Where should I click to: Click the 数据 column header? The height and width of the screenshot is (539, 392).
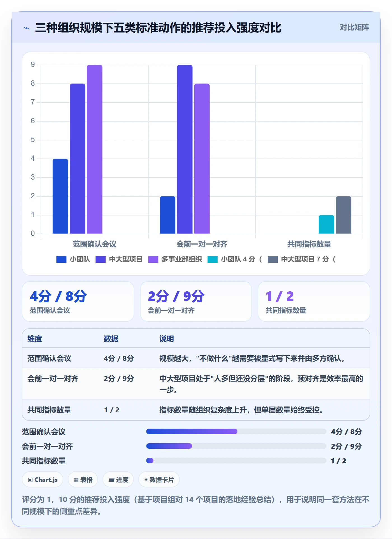[111, 339]
